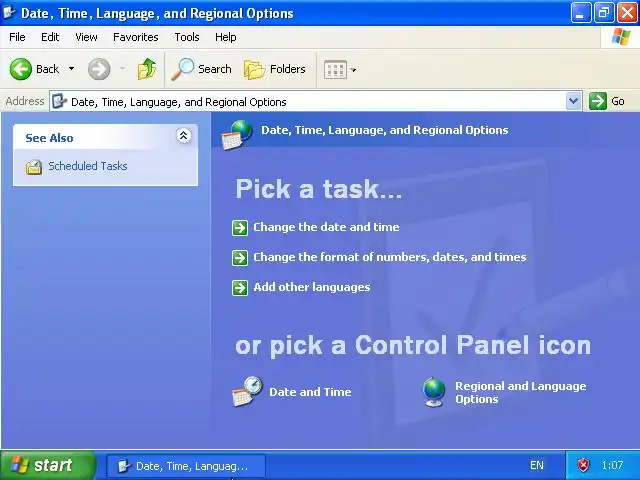Collapse the See Also panel
This screenshot has height=480, width=640.
click(x=184, y=136)
